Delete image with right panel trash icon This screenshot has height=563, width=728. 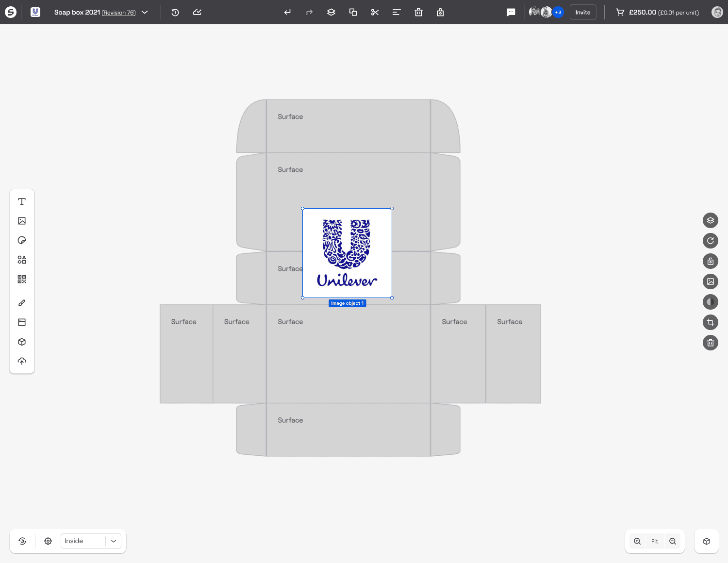pyautogui.click(x=711, y=343)
